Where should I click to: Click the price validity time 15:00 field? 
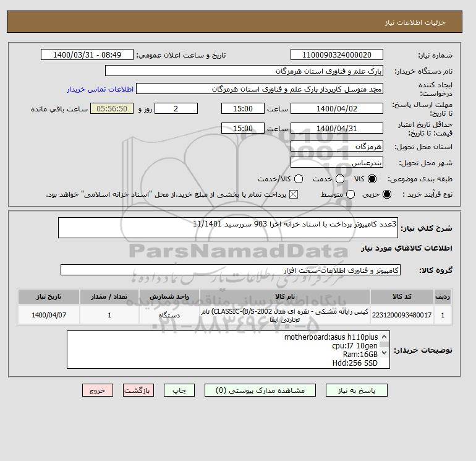(x=243, y=128)
